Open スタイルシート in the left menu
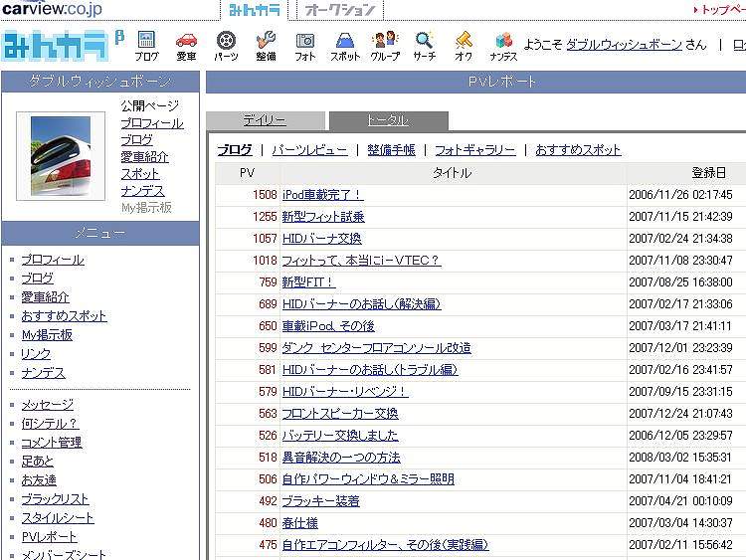This screenshot has width=746, height=560. (x=58, y=518)
